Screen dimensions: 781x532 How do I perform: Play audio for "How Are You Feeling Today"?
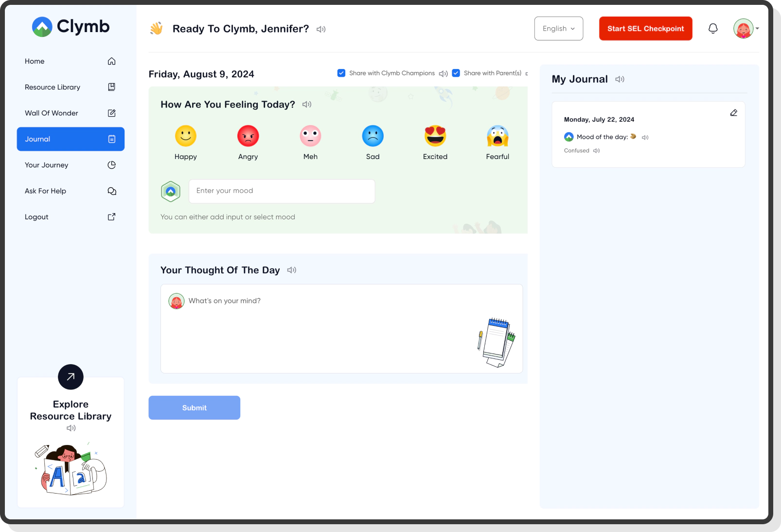306,104
